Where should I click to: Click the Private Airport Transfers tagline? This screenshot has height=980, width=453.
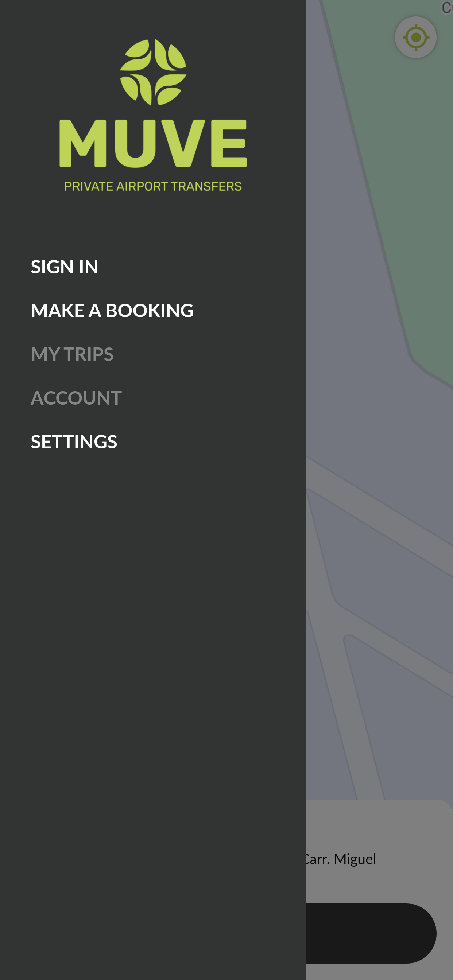click(153, 186)
